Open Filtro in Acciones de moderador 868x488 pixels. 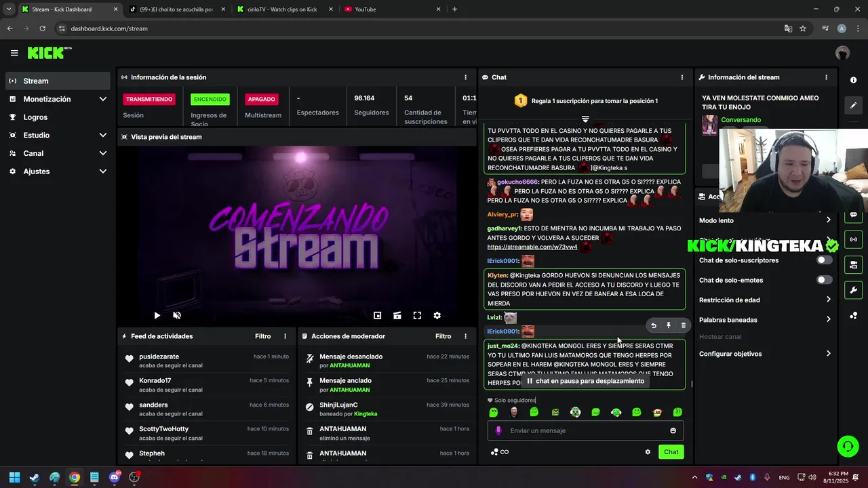pos(443,336)
